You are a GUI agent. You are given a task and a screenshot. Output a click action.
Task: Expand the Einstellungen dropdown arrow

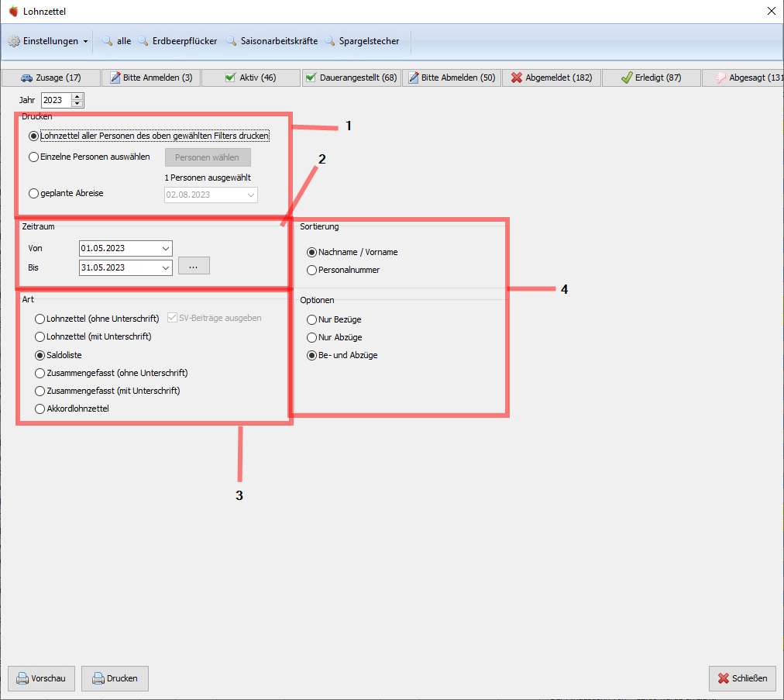pyautogui.click(x=85, y=41)
